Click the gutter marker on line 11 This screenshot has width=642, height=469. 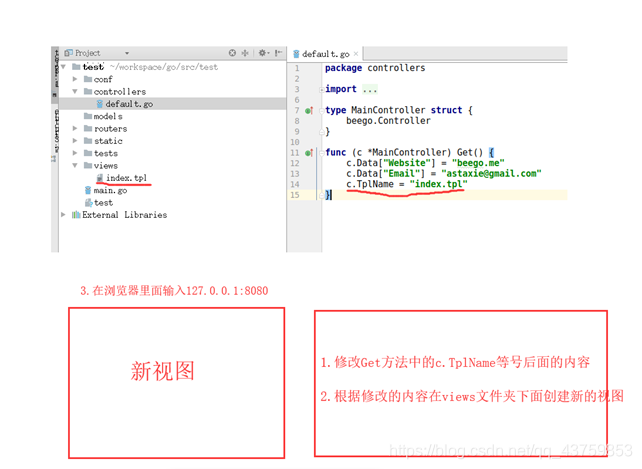pos(309,153)
